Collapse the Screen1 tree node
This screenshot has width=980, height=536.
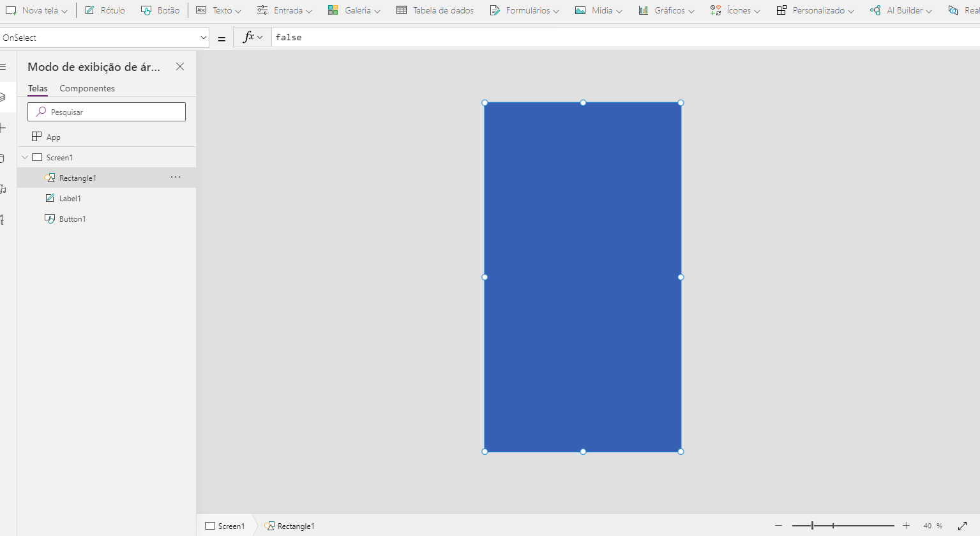(x=25, y=157)
